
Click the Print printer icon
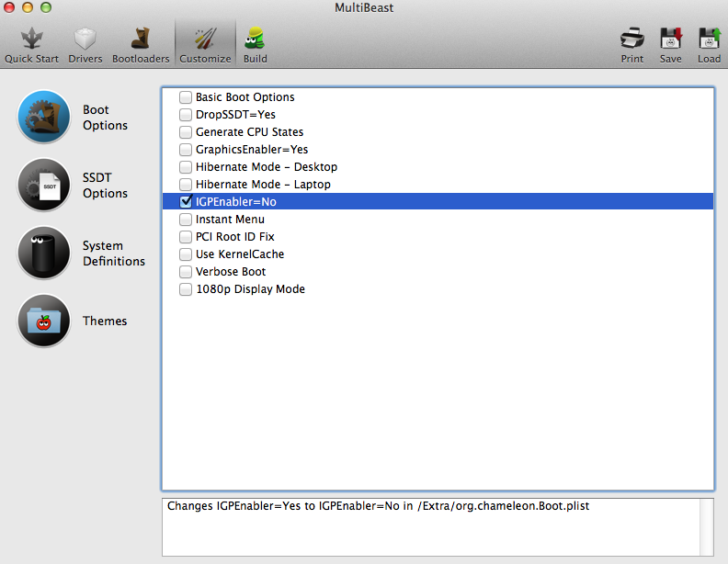click(x=631, y=38)
